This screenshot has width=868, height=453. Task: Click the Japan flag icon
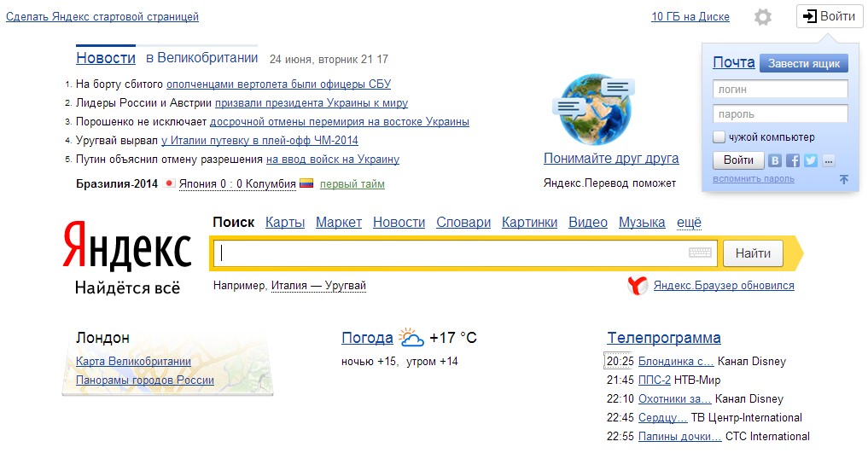pos(169,183)
